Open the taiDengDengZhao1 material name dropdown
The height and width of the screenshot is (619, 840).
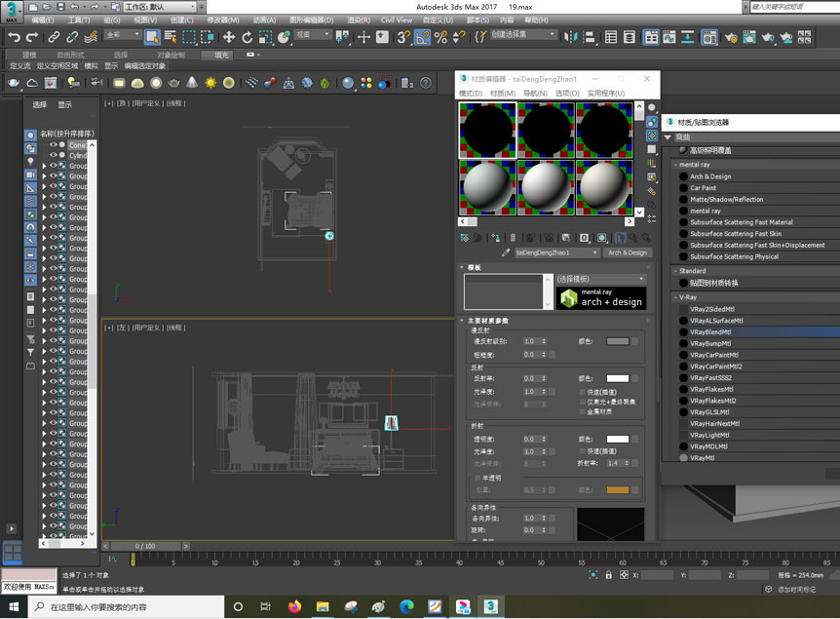[x=556, y=252]
